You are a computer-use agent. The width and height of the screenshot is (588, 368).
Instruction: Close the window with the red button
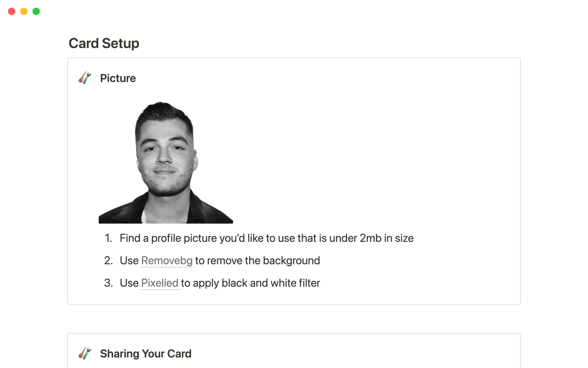[12, 11]
